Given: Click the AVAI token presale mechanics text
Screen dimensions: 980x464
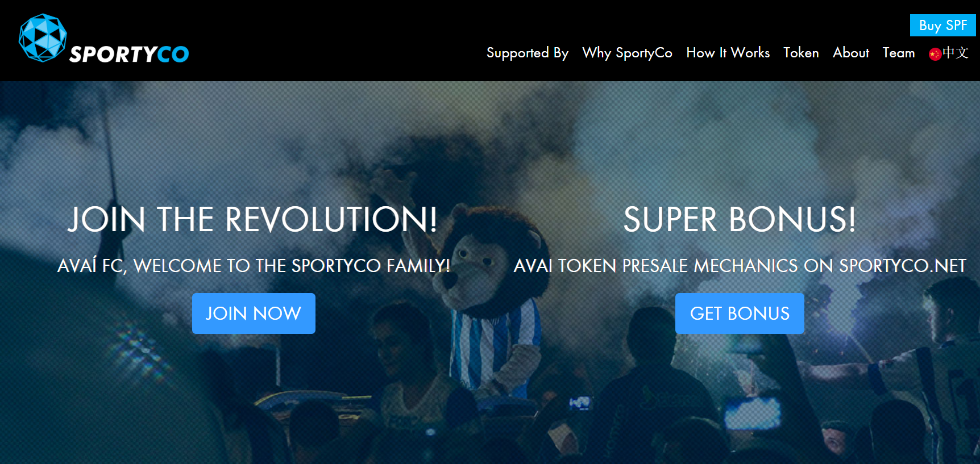Looking at the screenshot, I should [x=740, y=265].
